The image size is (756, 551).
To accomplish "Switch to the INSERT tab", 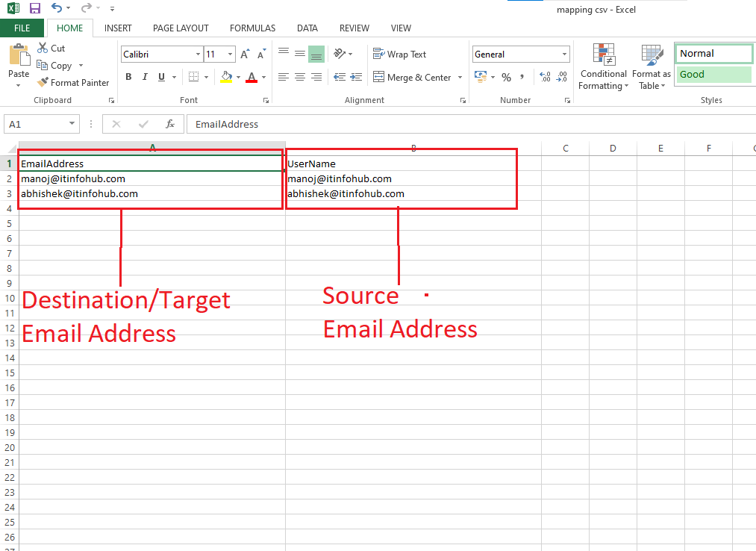I will click(x=118, y=28).
